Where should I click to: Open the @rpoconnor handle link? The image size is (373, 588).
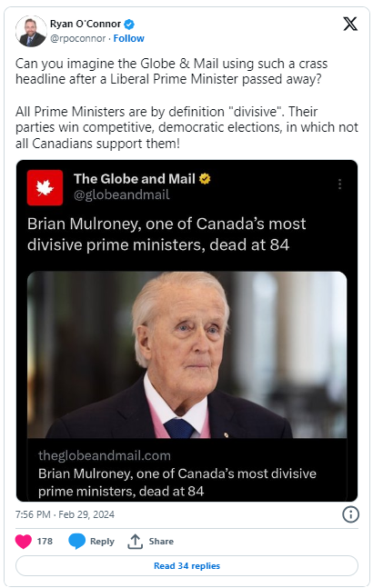77,39
